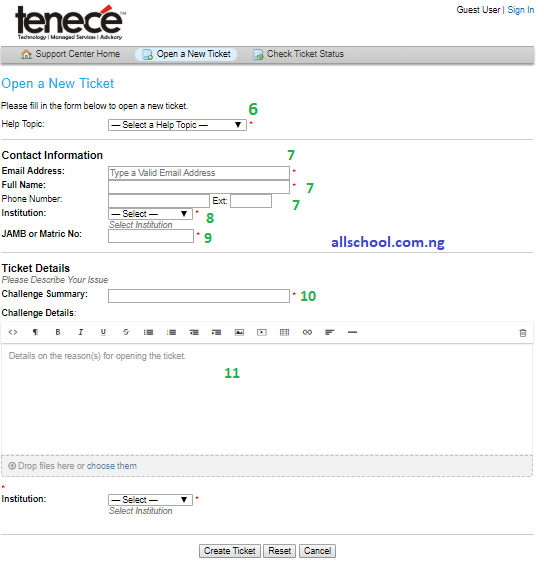Switch to Check Ticket Status tab

pos(298,54)
